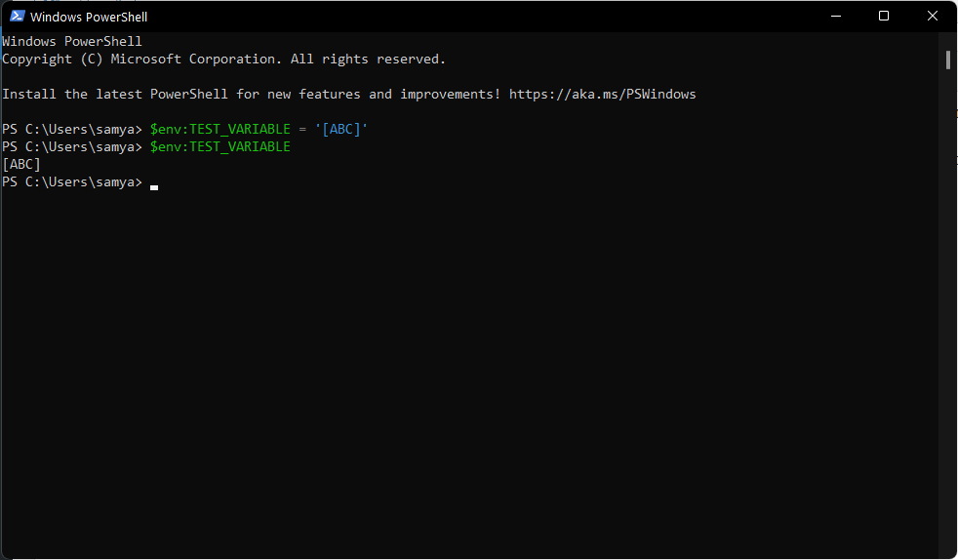Click the vertical scrollbar thumb

947,60
